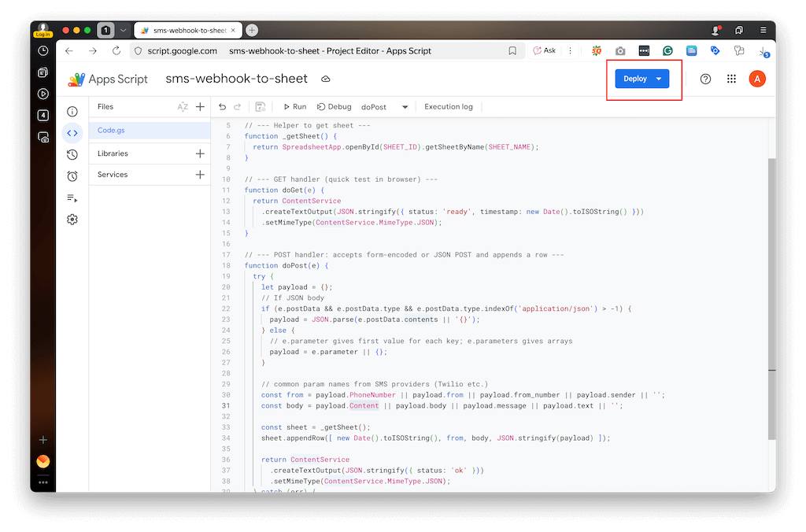806x532 pixels.
Task: Add a service with plus icon
Action: 200,175
